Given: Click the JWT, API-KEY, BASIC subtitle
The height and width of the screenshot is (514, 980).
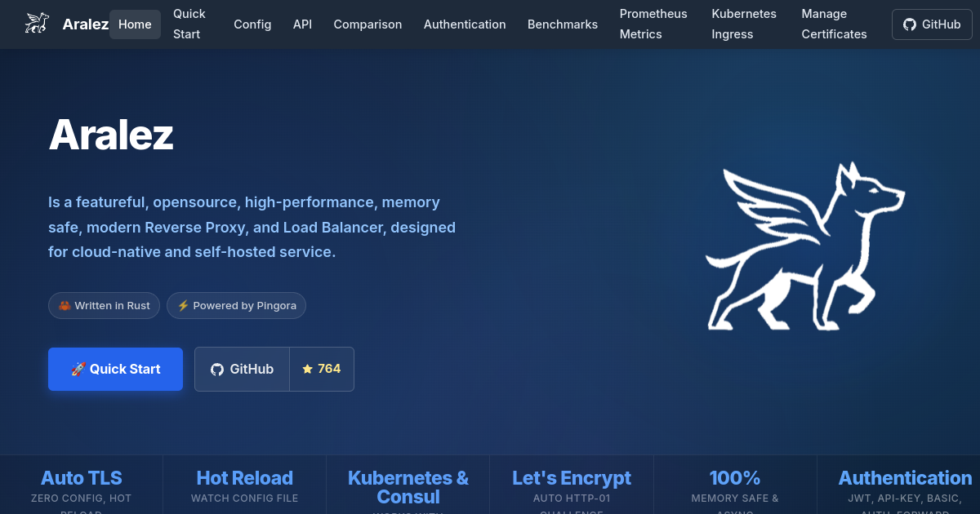Looking at the screenshot, I should pyautogui.click(x=905, y=498).
